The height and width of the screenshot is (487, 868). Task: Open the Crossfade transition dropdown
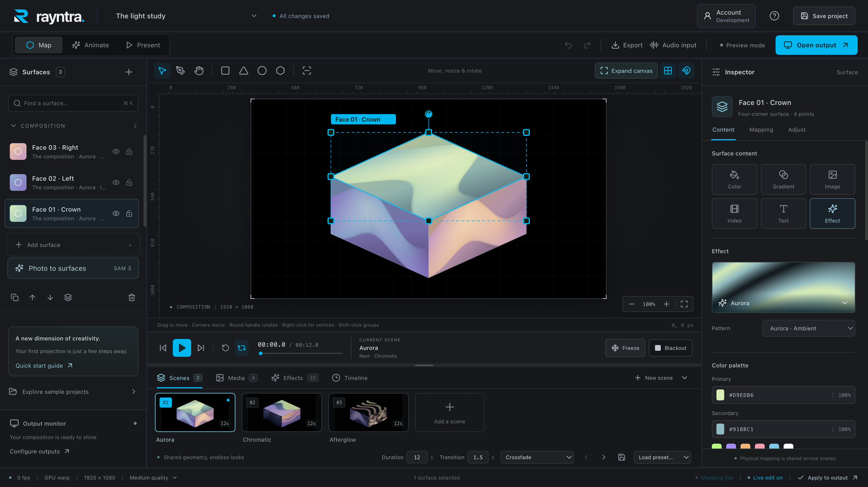pyautogui.click(x=537, y=457)
